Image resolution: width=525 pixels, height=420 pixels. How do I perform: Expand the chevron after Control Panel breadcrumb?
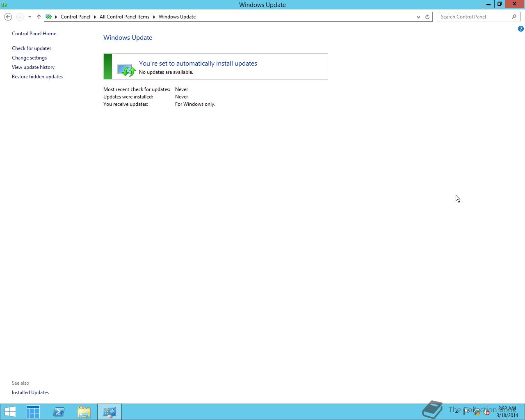pyautogui.click(x=95, y=17)
